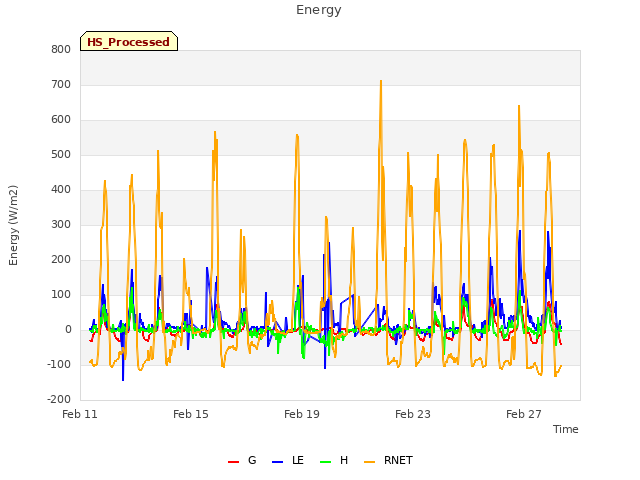This screenshot has width=640, height=480.
Task: Toggle the G series legend entry
Action: (x=242, y=460)
